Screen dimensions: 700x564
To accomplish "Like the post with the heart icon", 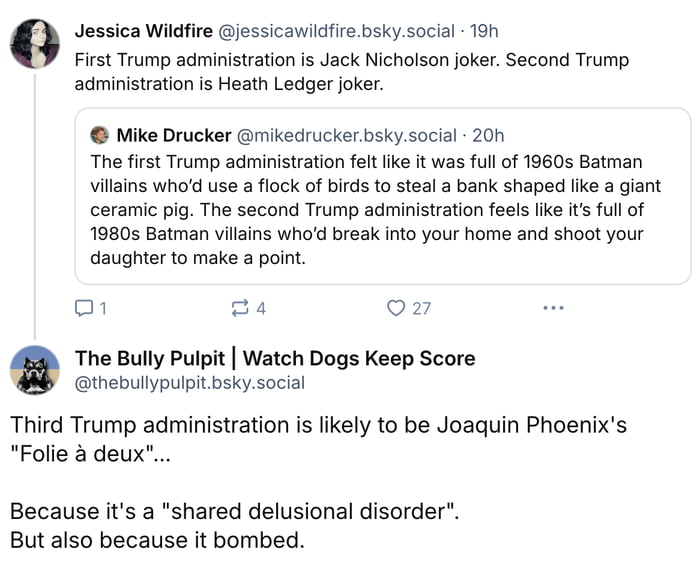I will point(396,308).
